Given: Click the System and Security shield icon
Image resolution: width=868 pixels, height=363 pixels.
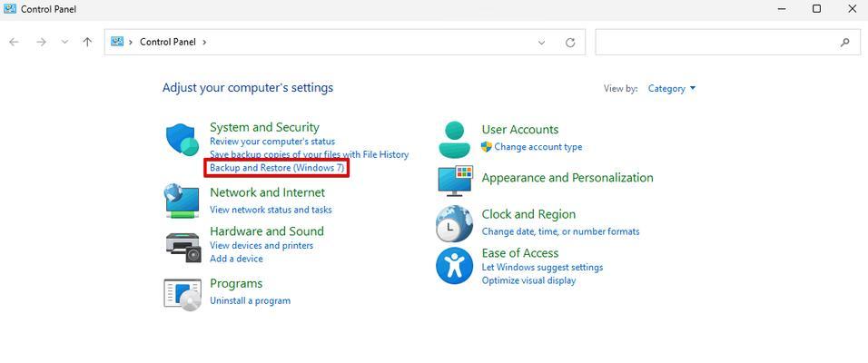Looking at the screenshot, I should [x=182, y=141].
